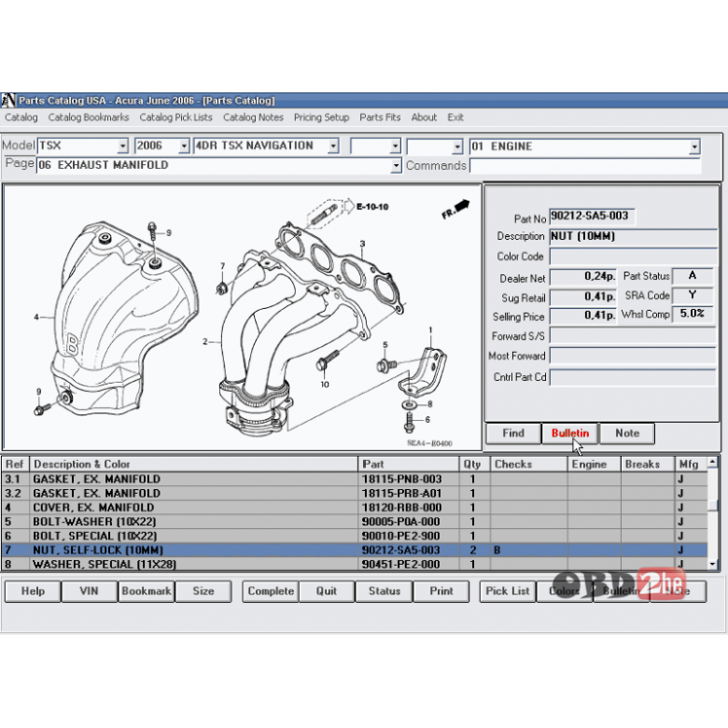
Task: Select row BOLT-WASHER (10X22)
Action: (355, 522)
